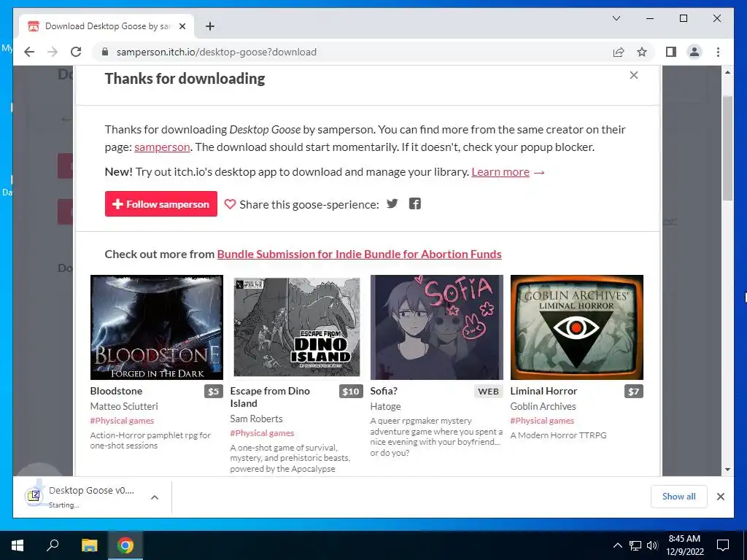Open the Bloodstone cover thumbnail
The height and width of the screenshot is (560, 747).
click(x=157, y=327)
